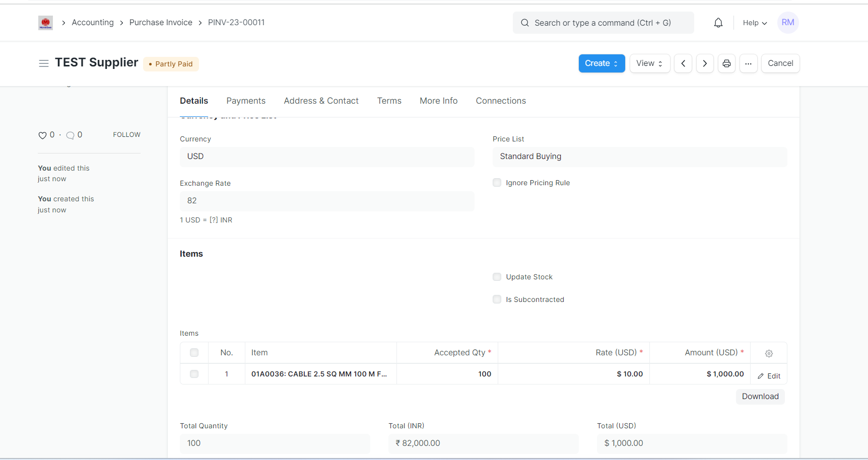This screenshot has height=460, width=868.
Task: Go to next document with right arrow
Action: coord(704,63)
